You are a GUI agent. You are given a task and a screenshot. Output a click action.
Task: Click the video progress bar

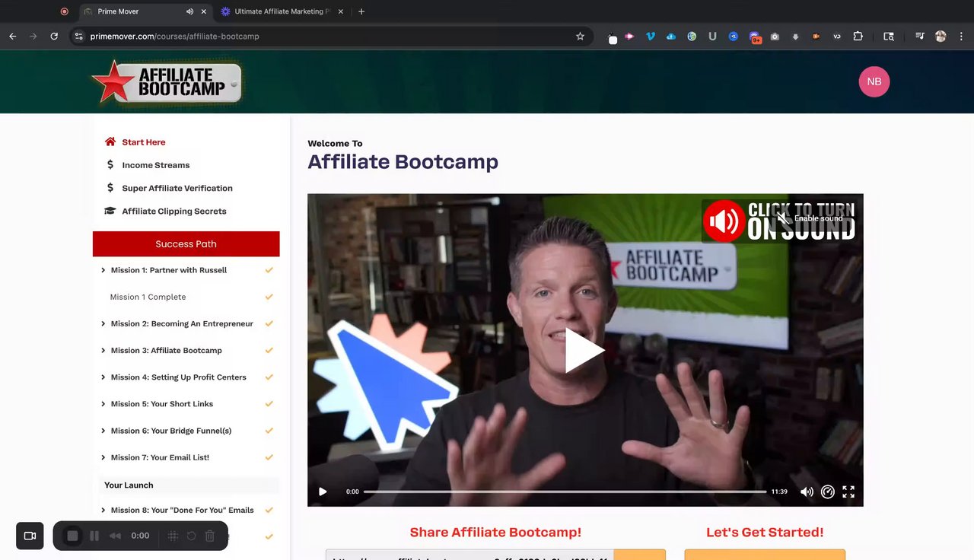565,492
